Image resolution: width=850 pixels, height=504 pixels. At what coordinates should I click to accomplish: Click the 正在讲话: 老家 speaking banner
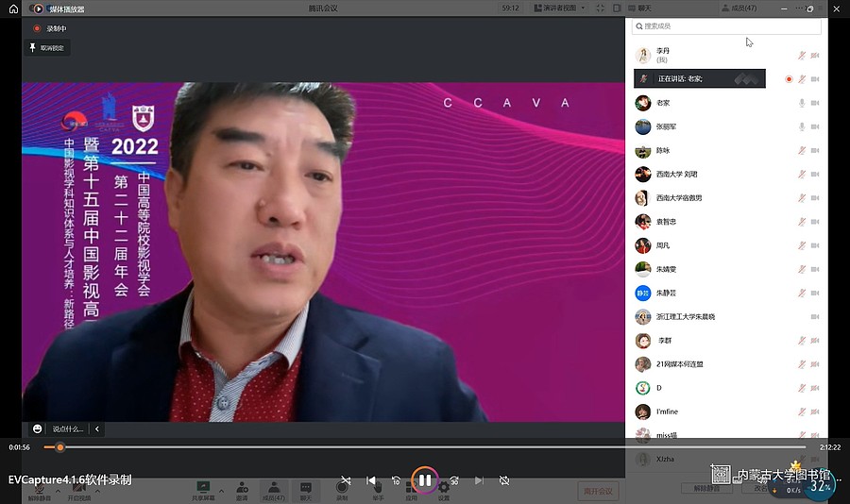[699, 78]
